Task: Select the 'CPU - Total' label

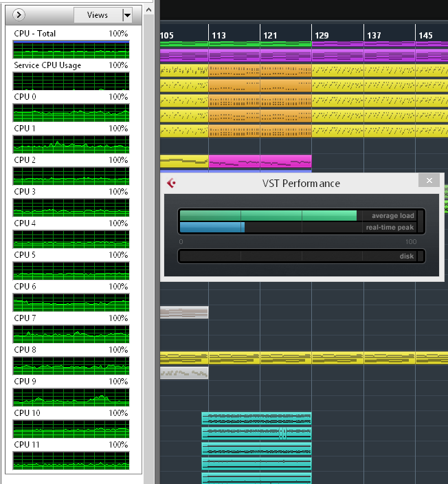Action: click(35, 33)
